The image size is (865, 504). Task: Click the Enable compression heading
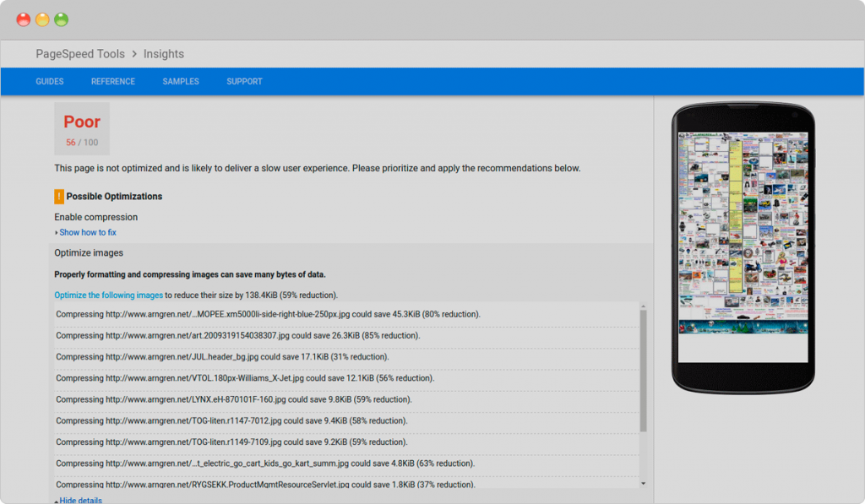pyautogui.click(x=96, y=217)
